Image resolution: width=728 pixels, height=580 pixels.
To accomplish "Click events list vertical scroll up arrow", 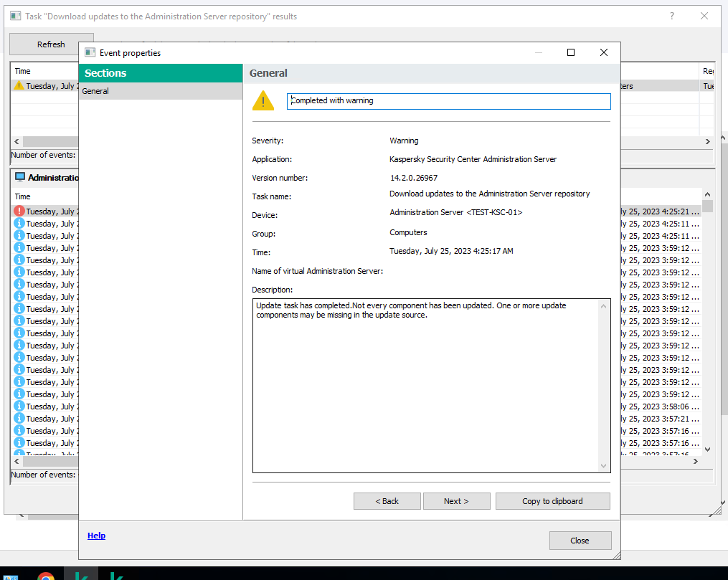I will pyautogui.click(x=708, y=194).
